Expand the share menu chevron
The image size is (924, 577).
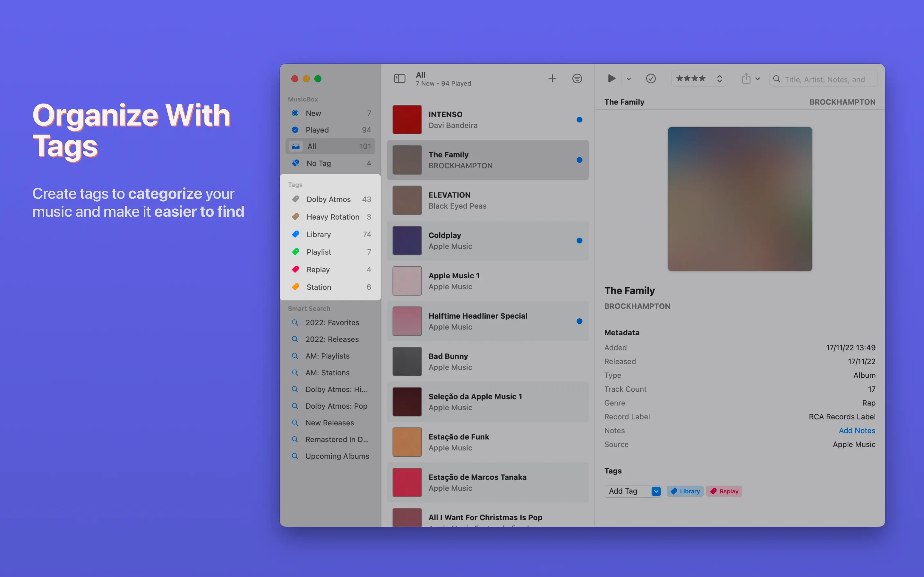click(x=757, y=79)
